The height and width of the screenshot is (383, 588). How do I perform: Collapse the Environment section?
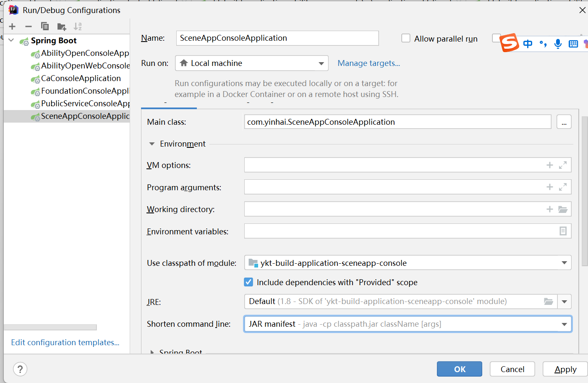click(x=152, y=144)
